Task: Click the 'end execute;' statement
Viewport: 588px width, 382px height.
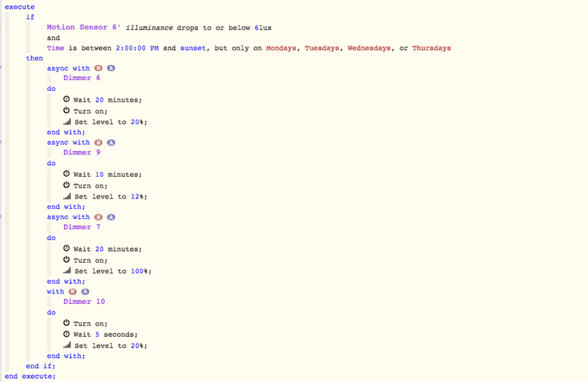Action: tap(31, 376)
